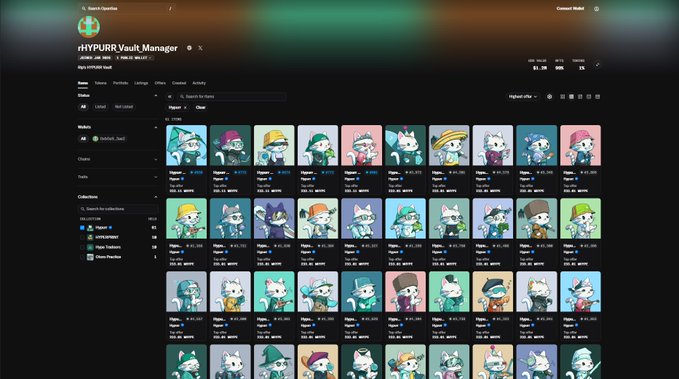Check the Otoro Practice collection checkbox
The image size is (679, 379).
pos(82,257)
